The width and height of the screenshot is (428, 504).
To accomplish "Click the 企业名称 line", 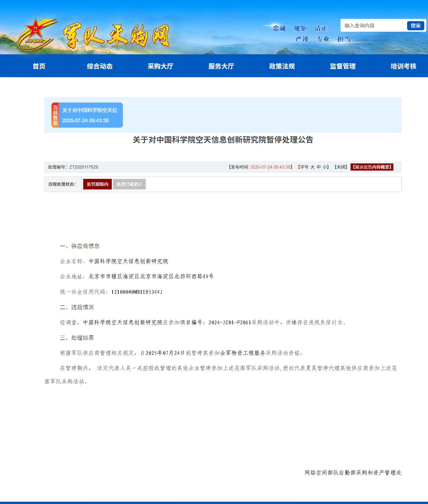I will point(114,261).
